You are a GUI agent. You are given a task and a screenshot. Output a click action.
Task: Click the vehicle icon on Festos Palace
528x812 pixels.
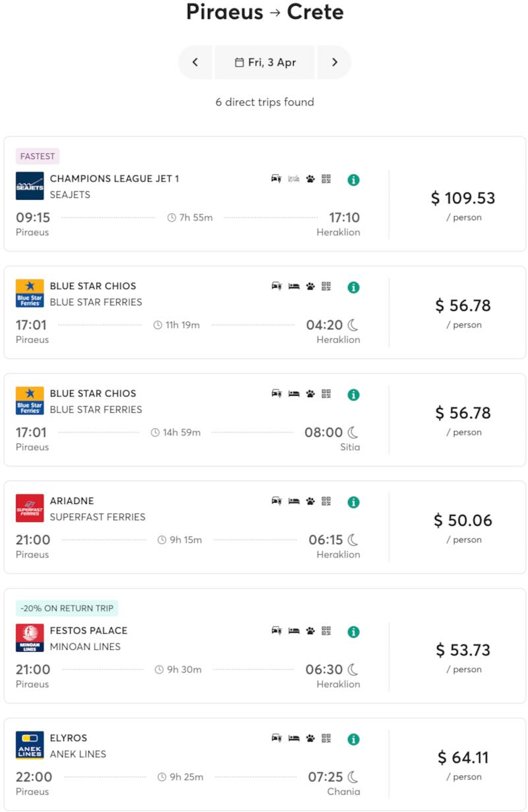click(x=277, y=631)
